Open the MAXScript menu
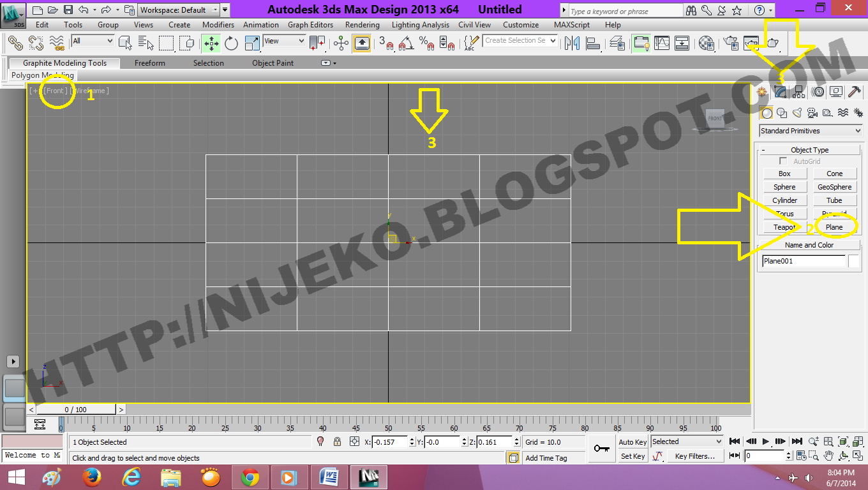 click(572, 25)
